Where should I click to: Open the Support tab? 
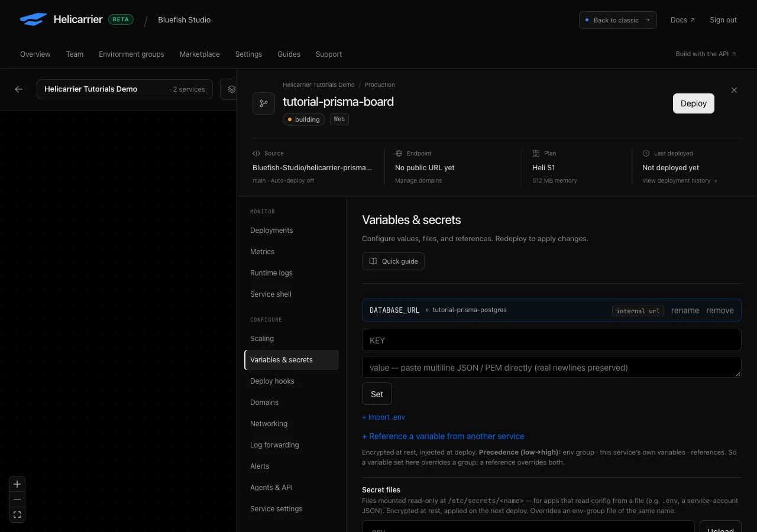click(x=329, y=54)
